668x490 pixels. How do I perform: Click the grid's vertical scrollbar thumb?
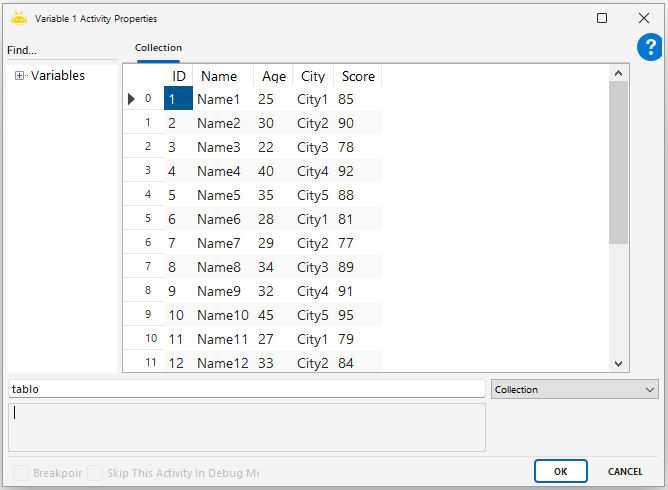coord(618,160)
